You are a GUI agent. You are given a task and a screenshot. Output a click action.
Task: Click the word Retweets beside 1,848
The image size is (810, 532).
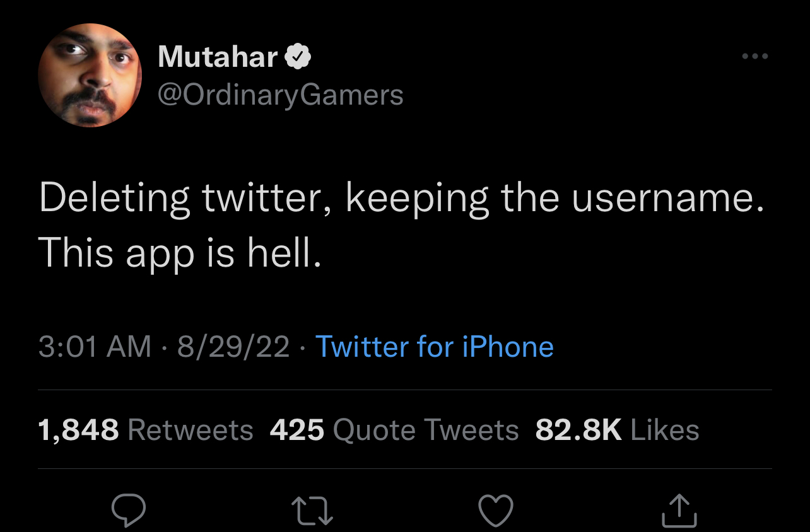(x=191, y=431)
